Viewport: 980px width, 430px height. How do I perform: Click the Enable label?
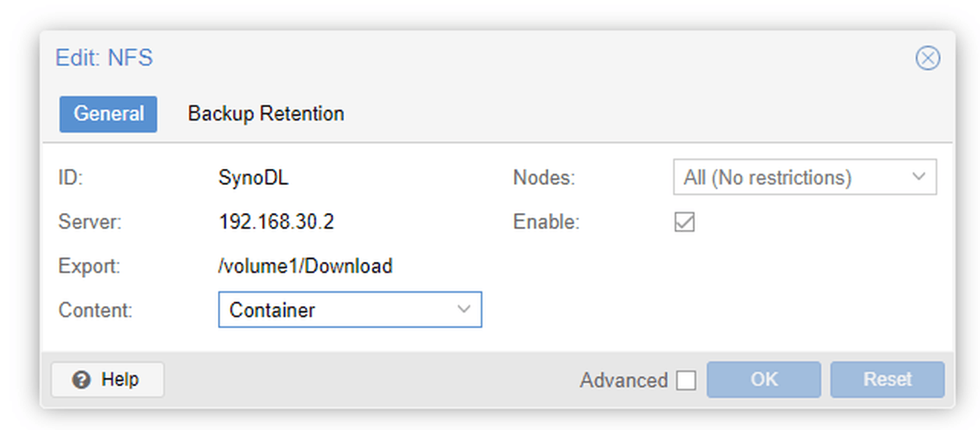[x=546, y=222]
